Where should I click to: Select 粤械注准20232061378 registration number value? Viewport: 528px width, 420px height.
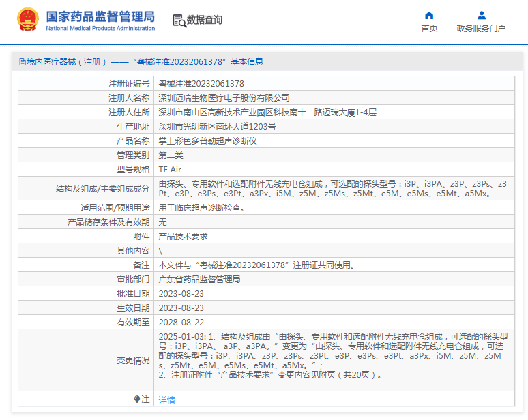point(201,83)
